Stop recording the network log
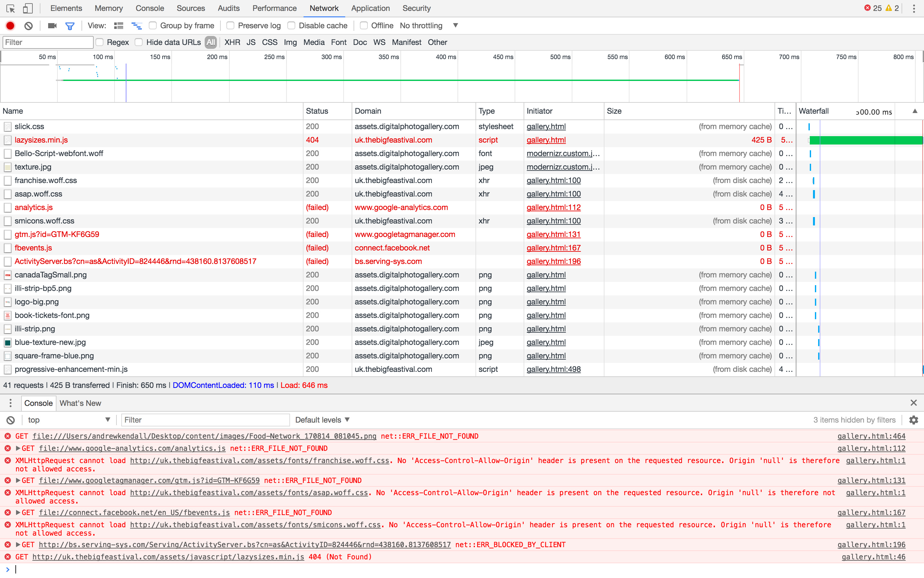The height and width of the screenshot is (578, 924). (10, 26)
